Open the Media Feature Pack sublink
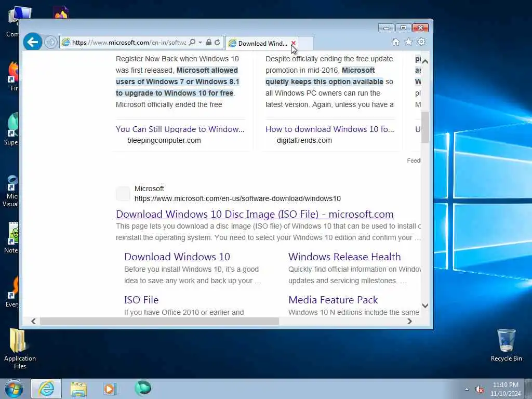 (333, 300)
